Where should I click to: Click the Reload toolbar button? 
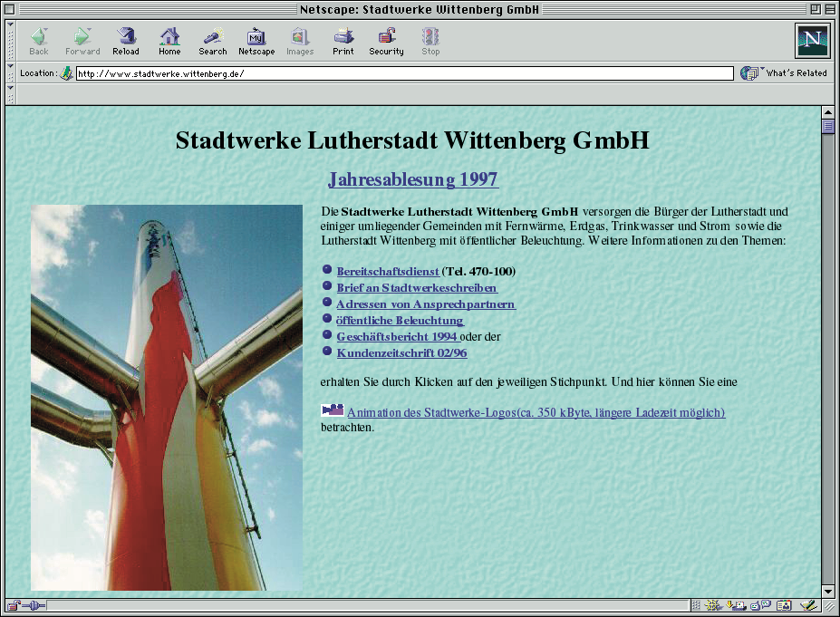(126, 41)
